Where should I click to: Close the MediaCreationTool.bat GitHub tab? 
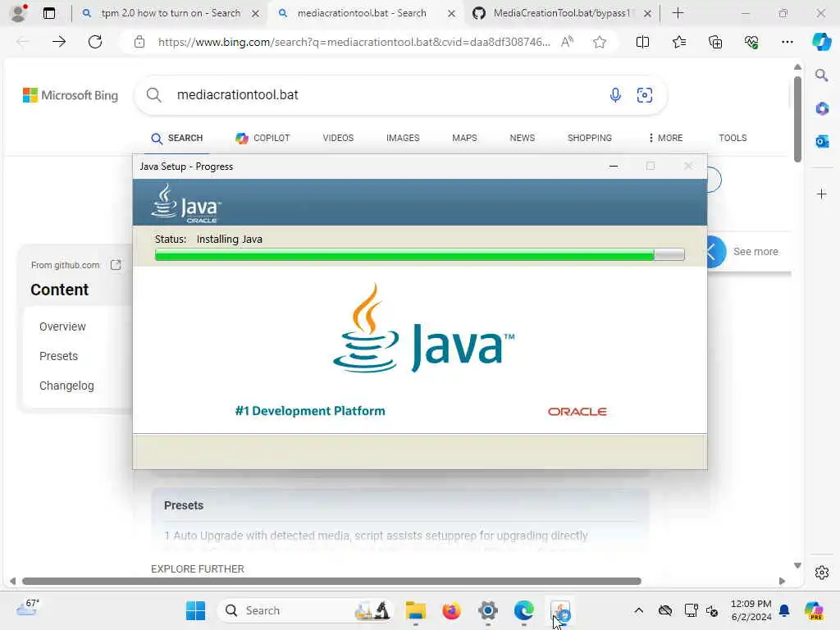point(648,13)
